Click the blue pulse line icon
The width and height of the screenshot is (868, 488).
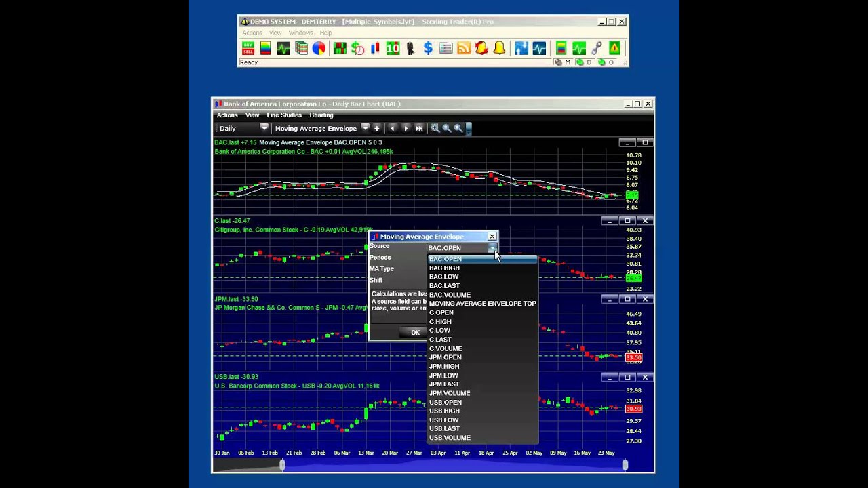click(x=539, y=48)
